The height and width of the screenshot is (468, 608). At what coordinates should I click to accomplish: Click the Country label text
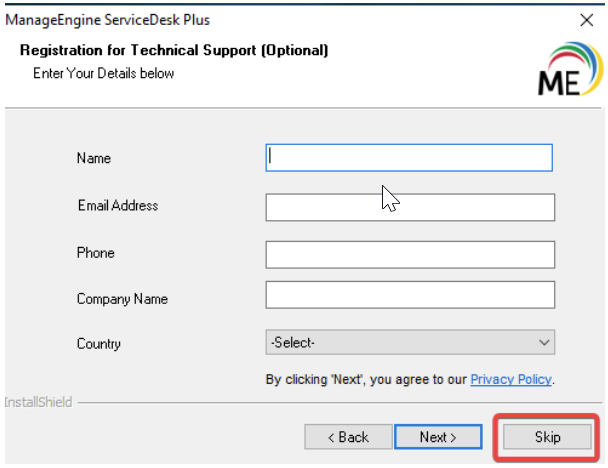99,344
